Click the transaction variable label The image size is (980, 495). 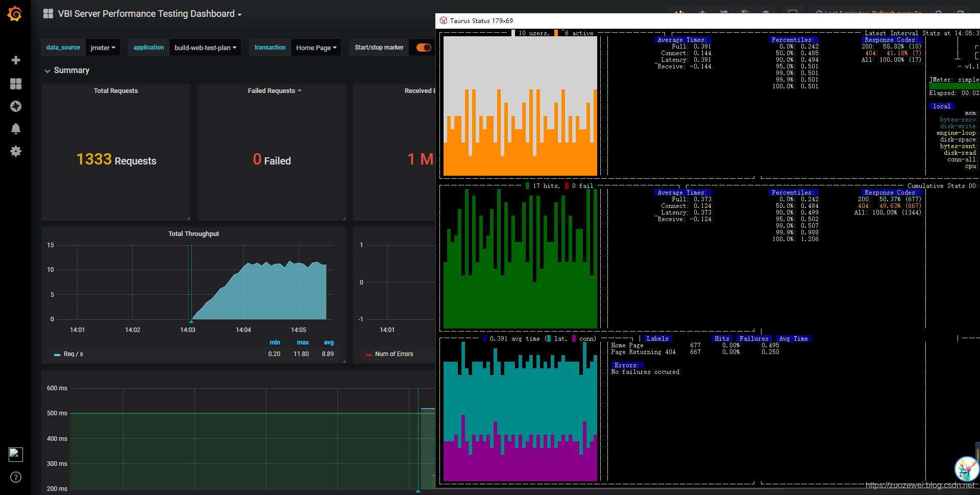click(270, 48)
